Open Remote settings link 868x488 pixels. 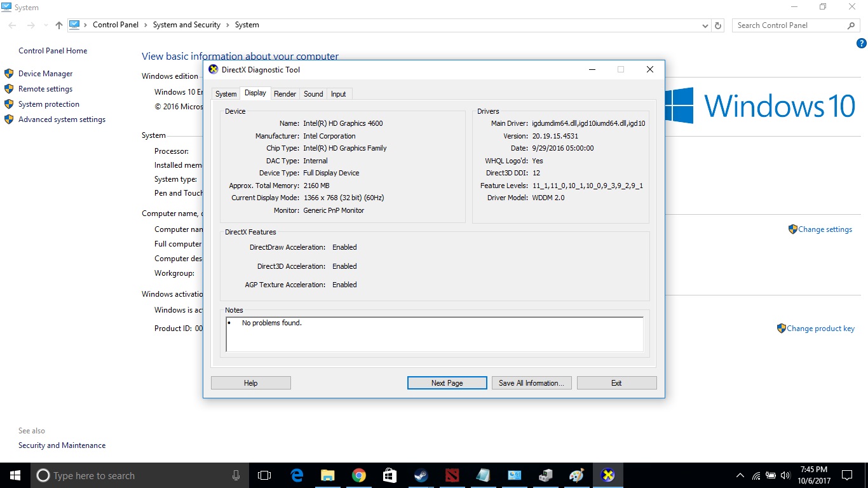(x=46, y=89)
